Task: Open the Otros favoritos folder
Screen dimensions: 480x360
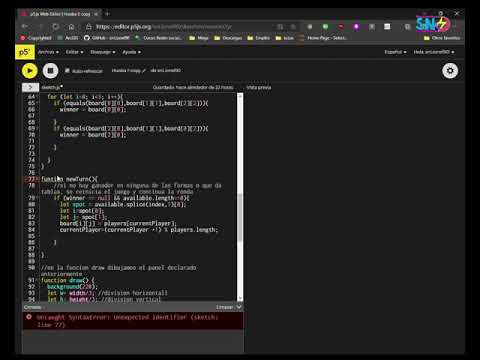Action: (442, 38)
